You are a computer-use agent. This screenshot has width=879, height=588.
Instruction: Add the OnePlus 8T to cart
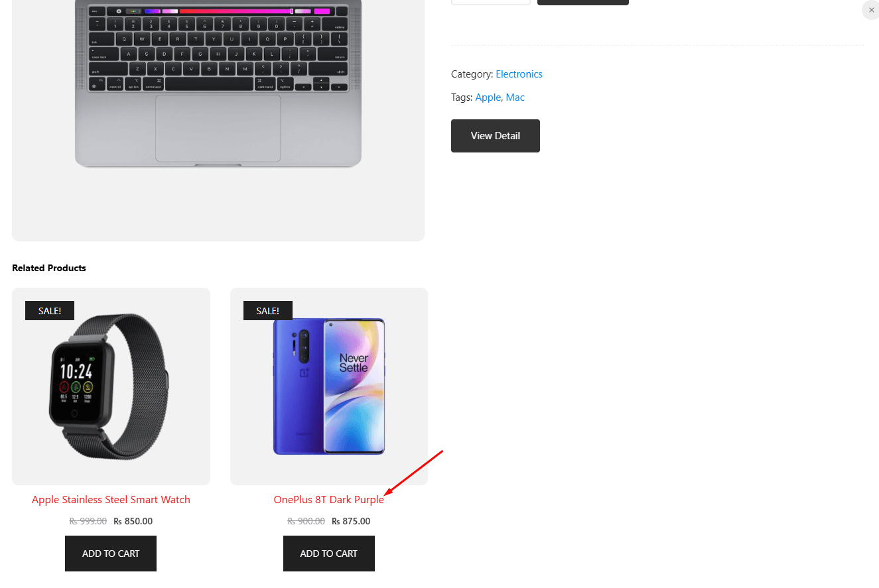pos(328,553)
